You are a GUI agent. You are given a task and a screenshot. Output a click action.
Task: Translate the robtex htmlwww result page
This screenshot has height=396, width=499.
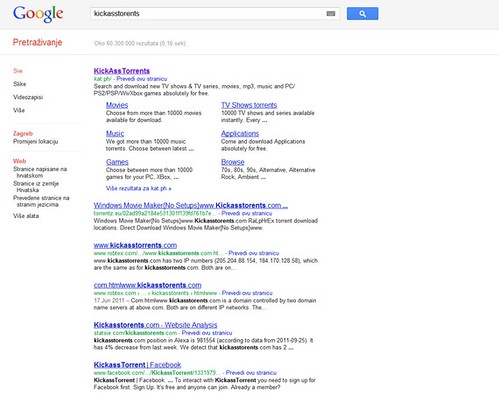point(247,293)
